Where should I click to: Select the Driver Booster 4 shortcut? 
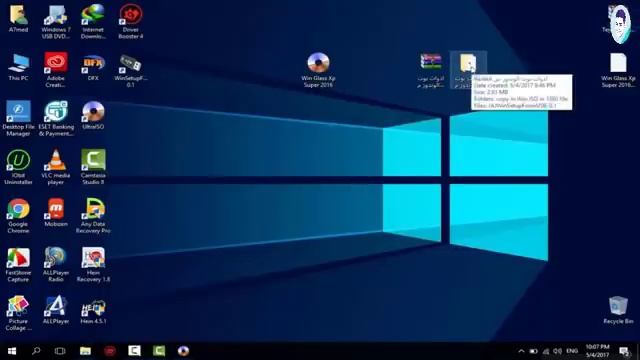coord(131,15)
